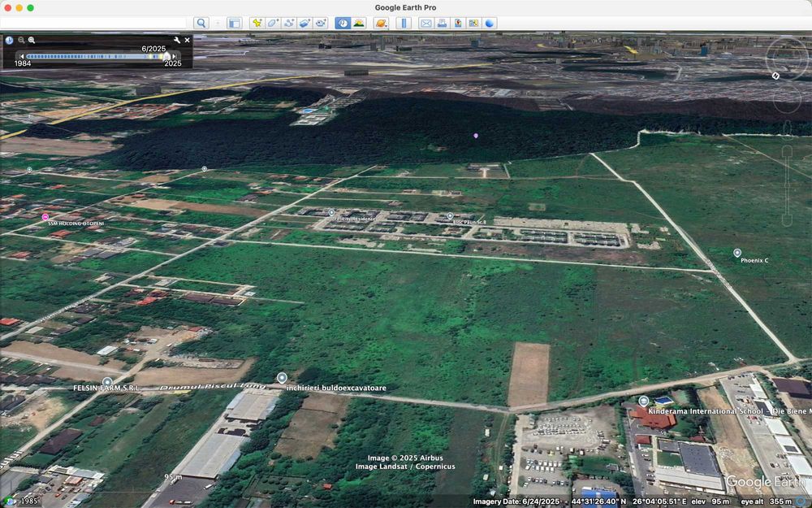Toggle sunlight across the landscape
This screenshot has height=508, width=812.
[x=358, y=23]
